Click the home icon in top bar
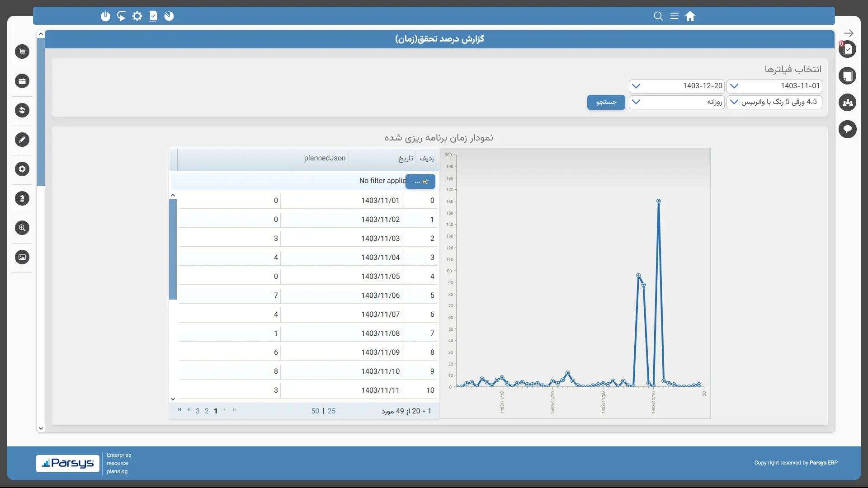This screenshot has width=868, height=488. pyautogui.click(x=690, y=16)
